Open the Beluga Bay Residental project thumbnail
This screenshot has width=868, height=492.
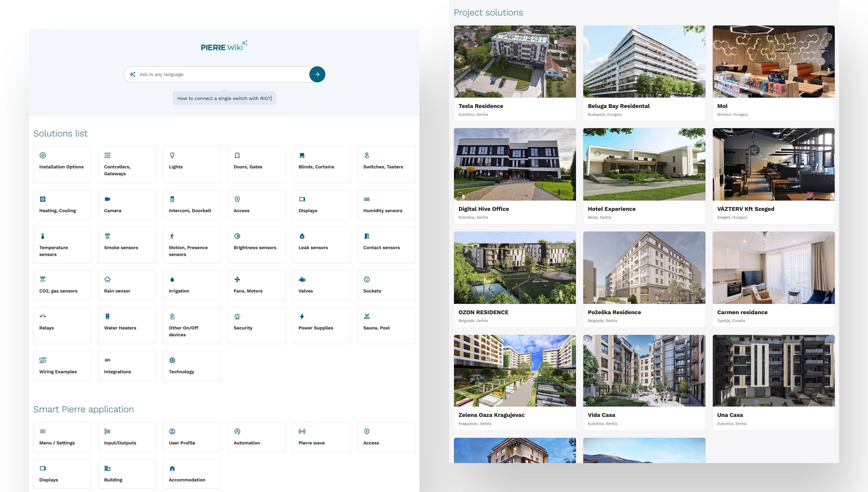[x=644, y=61]
